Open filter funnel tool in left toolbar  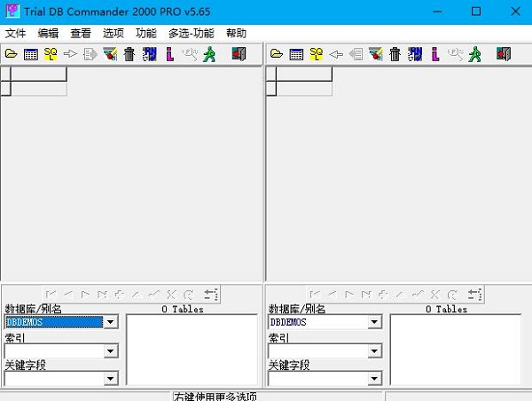point(110,54)
